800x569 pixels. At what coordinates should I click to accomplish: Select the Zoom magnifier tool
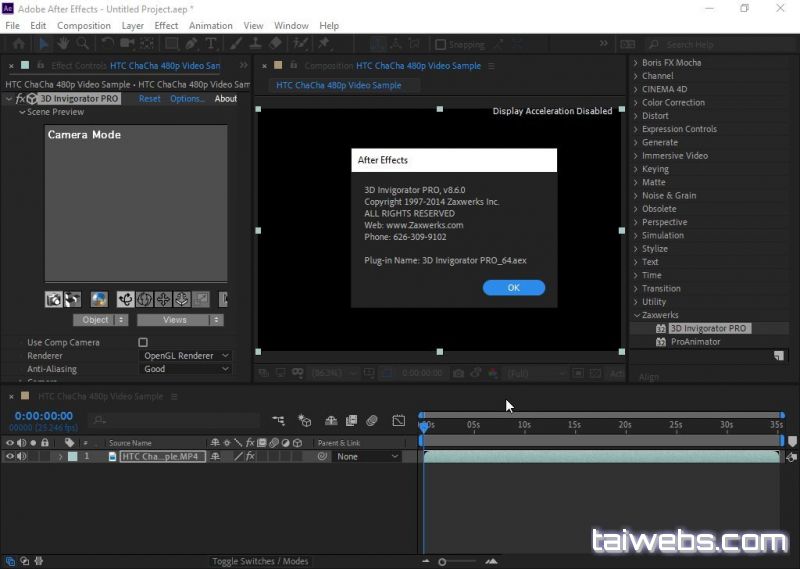81,44
